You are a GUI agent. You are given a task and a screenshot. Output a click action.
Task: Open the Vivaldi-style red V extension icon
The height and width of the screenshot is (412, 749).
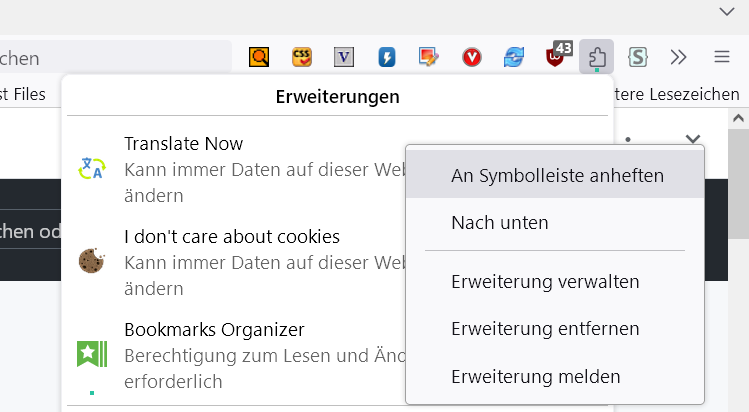tap(472, 57)
